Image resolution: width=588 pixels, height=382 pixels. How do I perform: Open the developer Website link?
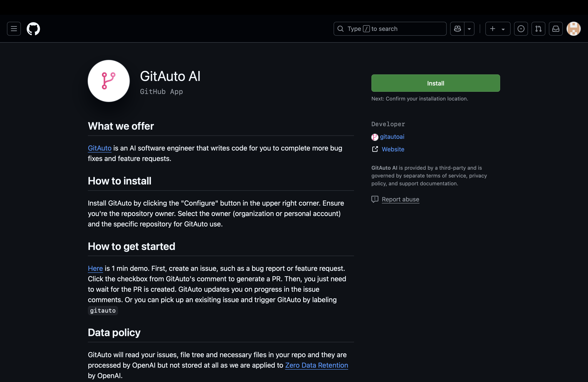click(393, 149)
